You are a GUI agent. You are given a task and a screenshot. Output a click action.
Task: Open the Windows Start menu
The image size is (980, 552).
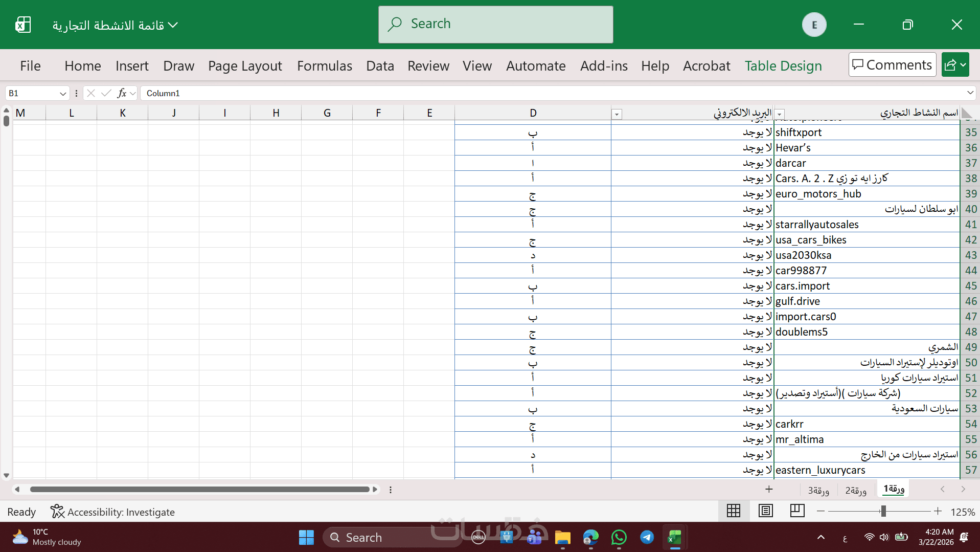[306, 538]
